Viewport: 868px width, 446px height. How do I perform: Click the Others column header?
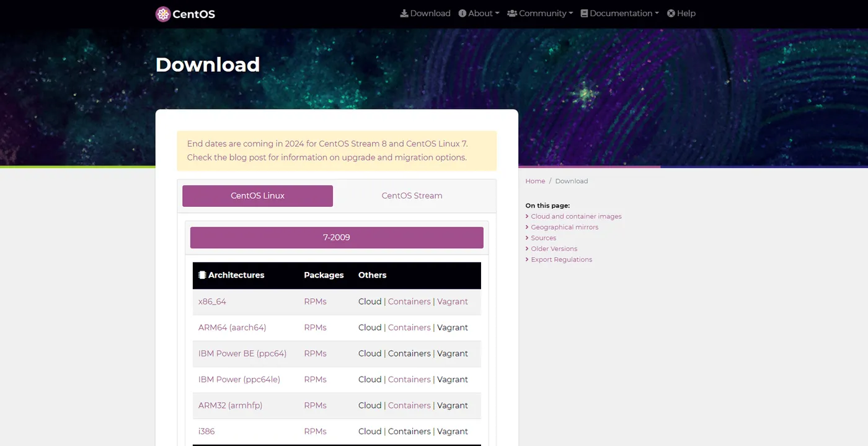click(x=372, y=275)
